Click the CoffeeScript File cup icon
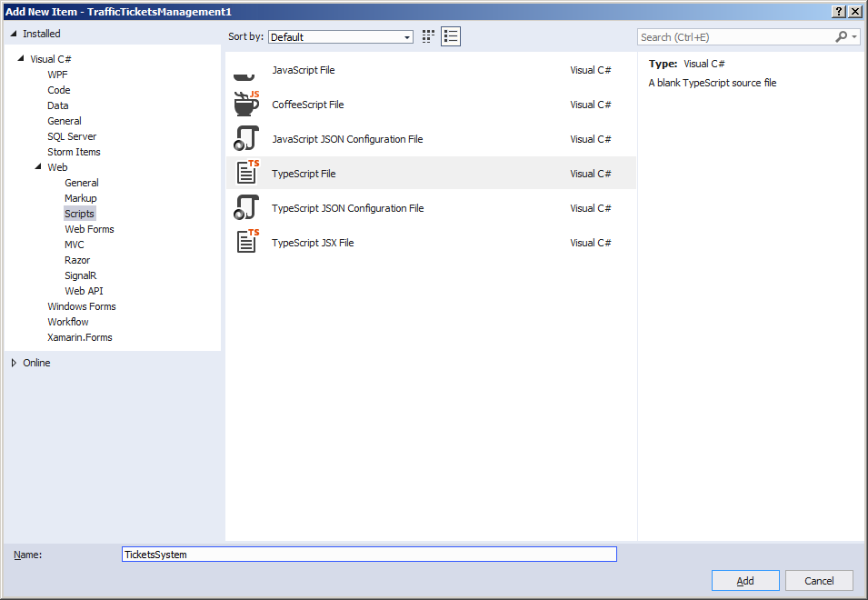868x600 pixels. (246, 104)
